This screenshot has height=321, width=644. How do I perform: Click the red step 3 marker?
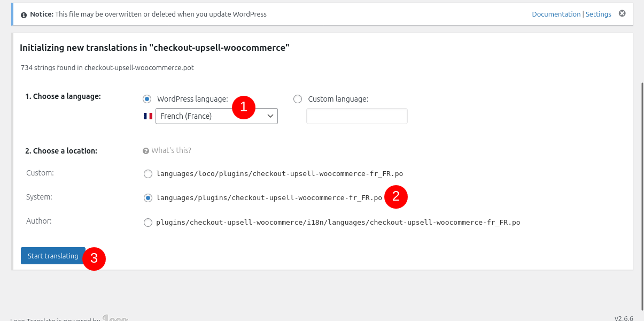point(94,258)
